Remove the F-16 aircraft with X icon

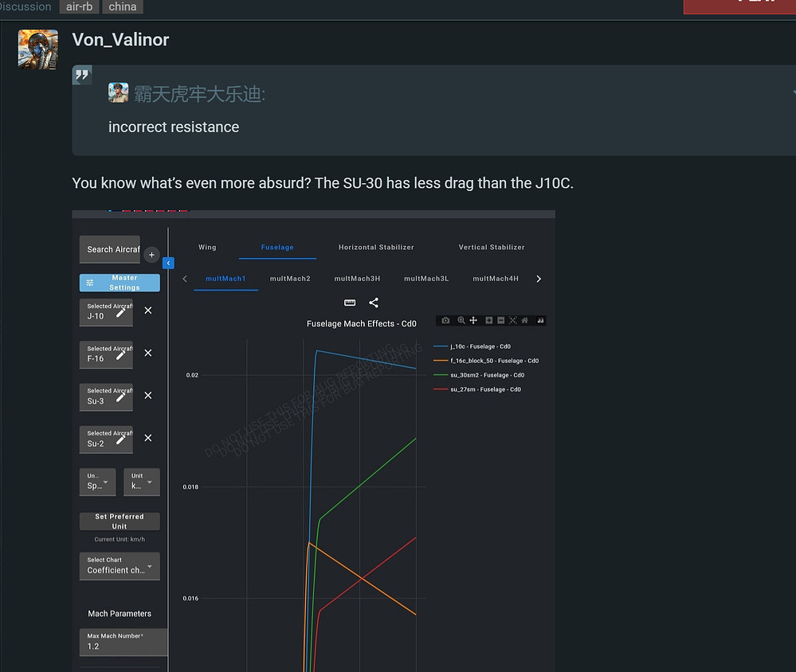[148, 353]
